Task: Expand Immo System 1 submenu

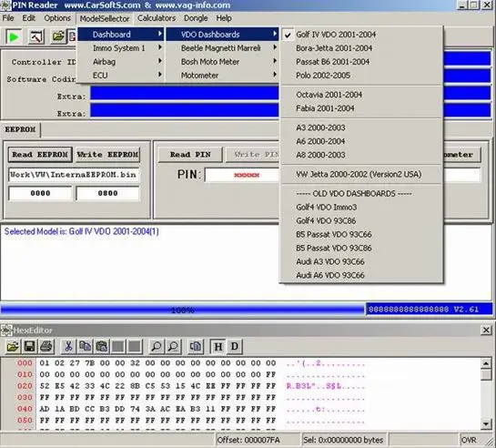Action: click(x=120, y=48)
